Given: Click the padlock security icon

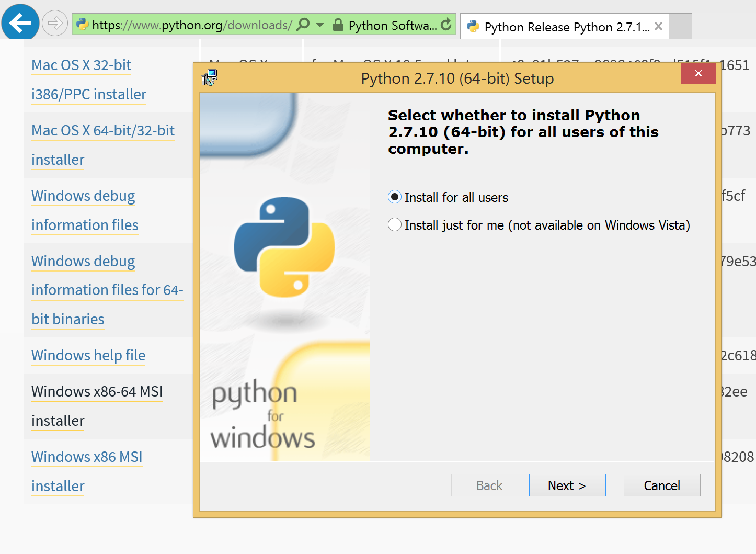Looking at the screenshot, I should click(x=338, y=25).
